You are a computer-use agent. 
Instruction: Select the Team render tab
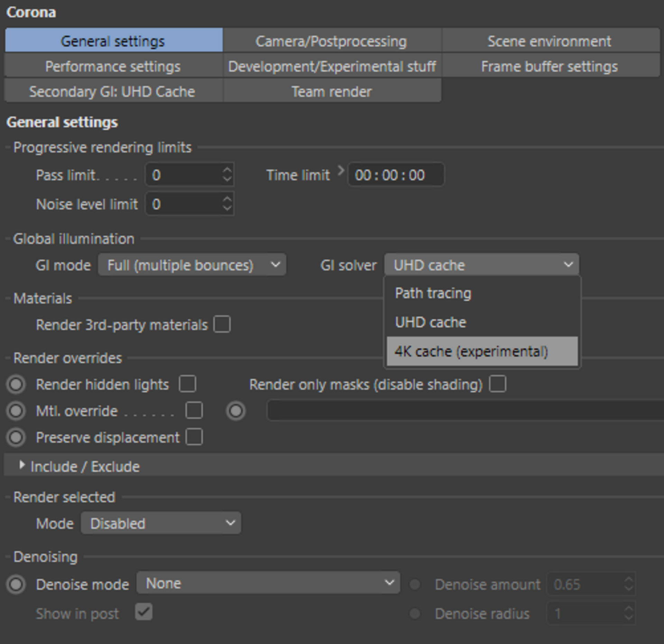coord(332,91)
